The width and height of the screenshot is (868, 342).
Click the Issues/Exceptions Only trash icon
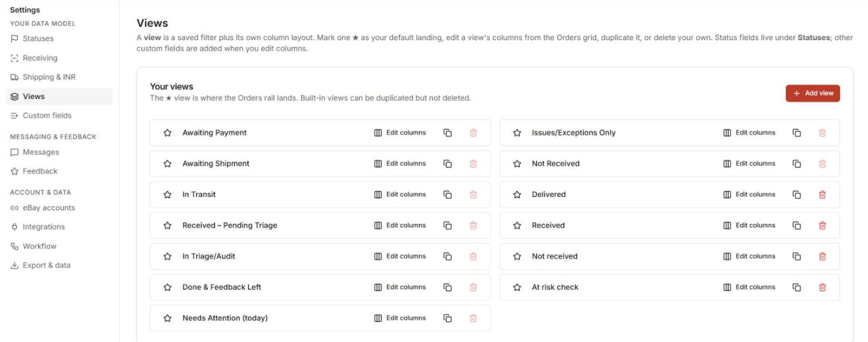point(822,133)
